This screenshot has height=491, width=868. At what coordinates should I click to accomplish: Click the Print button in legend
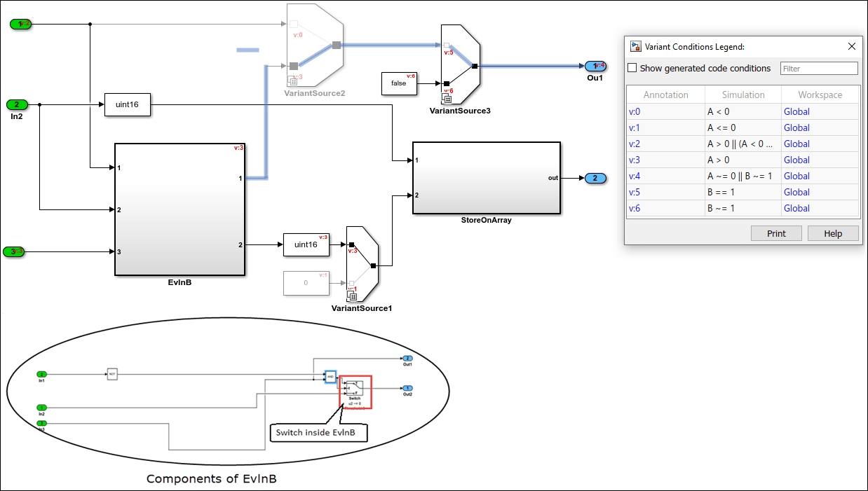pyautogui.click(x=776, y=233)
